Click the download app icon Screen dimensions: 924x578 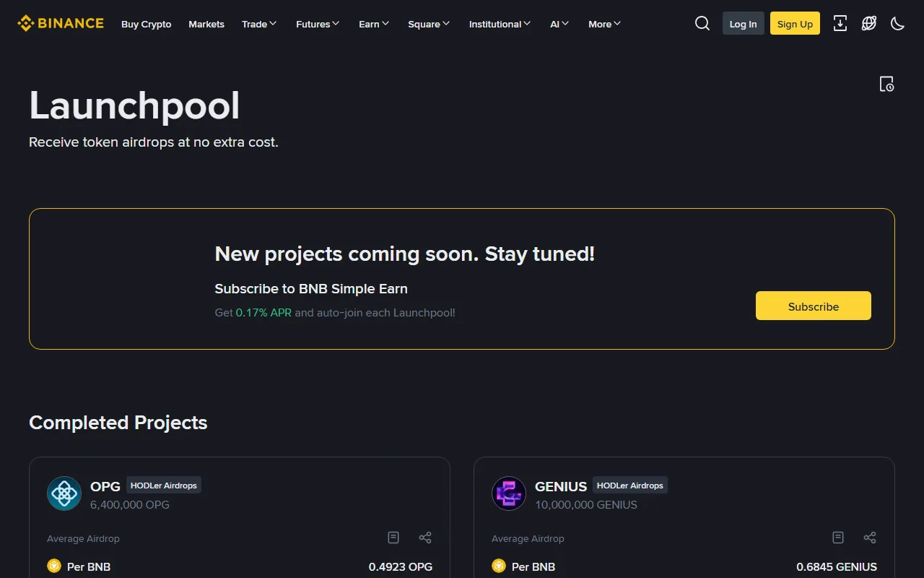click(x=840, y=24)
